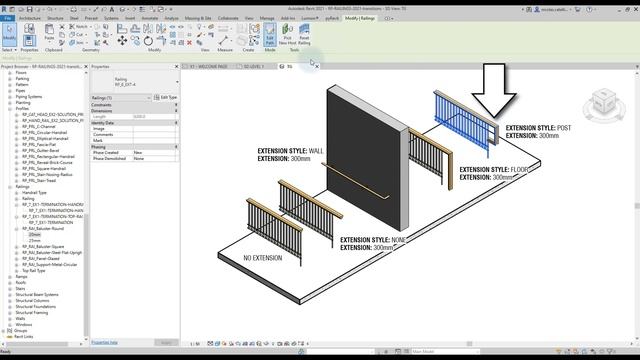Click the Measure tool icon
Screen dimensions: 640x360
[x=223, y=41]
